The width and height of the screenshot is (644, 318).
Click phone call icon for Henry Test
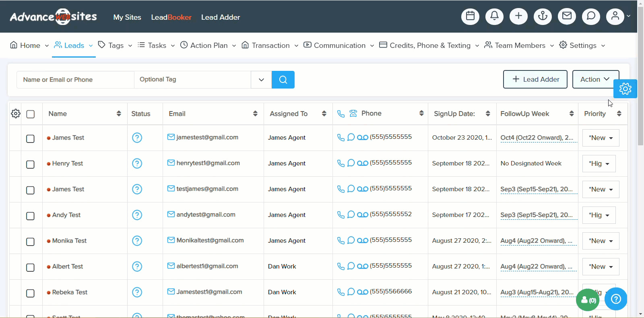click(x=341, y=163)
